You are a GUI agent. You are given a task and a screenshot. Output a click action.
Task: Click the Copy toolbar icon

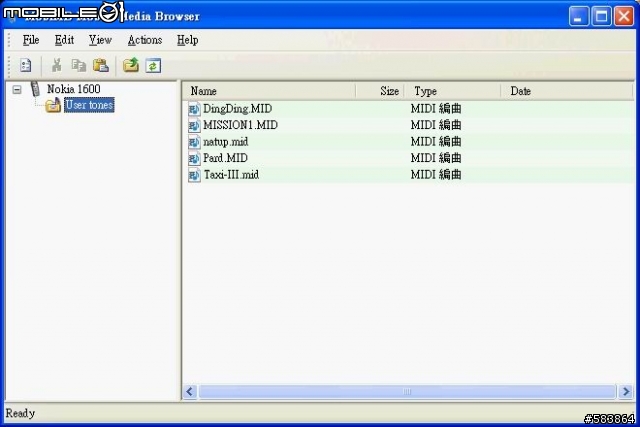[x=78, y=65]
